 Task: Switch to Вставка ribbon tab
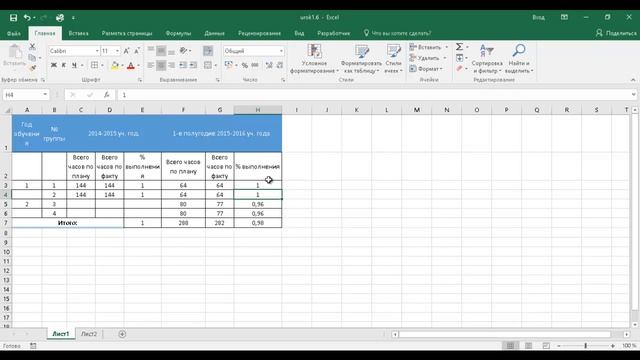[x=78, y=33]
